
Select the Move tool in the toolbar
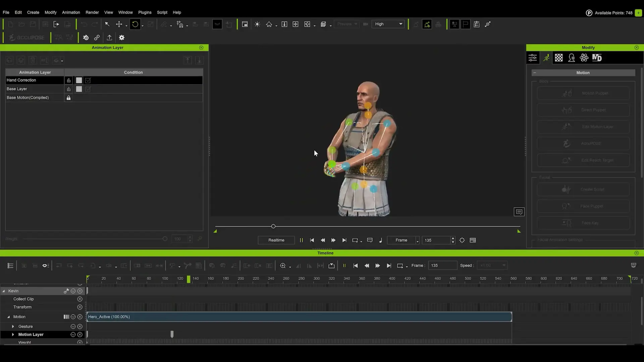click(x=119, y=24)
